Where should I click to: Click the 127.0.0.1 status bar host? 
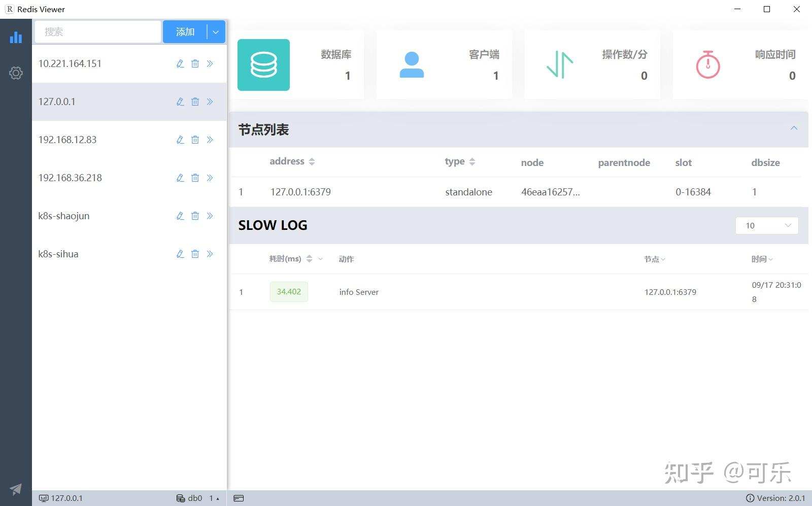pyautogui.click(x=61, y=498)
